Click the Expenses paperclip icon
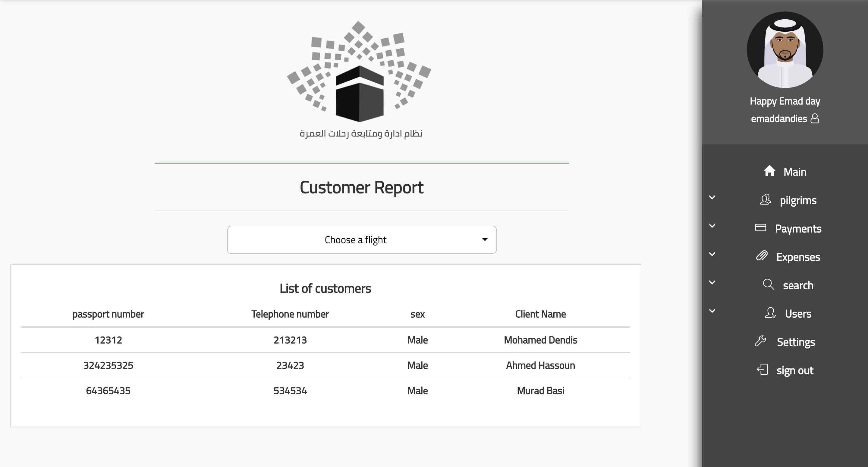The image size is (868, 467). 762,256
